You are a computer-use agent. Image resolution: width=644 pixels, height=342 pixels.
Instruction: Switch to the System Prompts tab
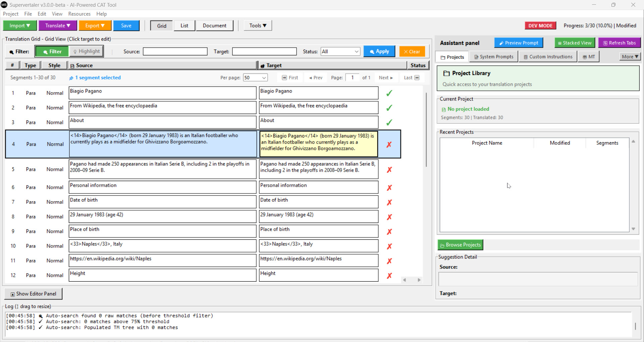click(x=494, y=57)
